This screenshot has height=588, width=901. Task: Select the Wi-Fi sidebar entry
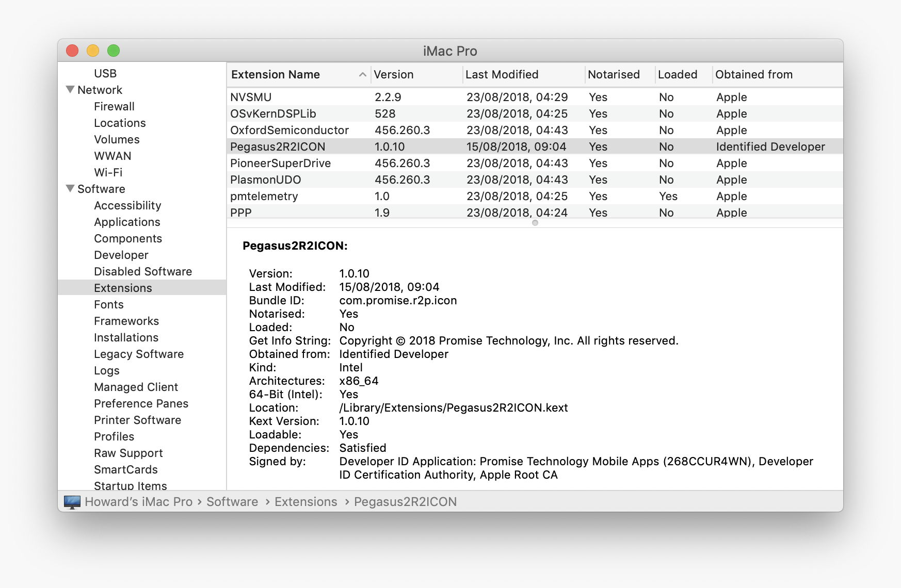coord(108,172)
